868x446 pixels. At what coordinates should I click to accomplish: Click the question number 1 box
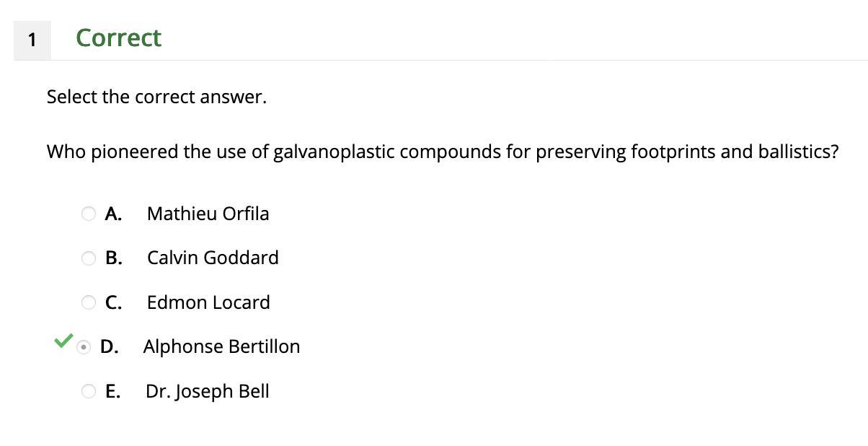click(x=32, y=40)
